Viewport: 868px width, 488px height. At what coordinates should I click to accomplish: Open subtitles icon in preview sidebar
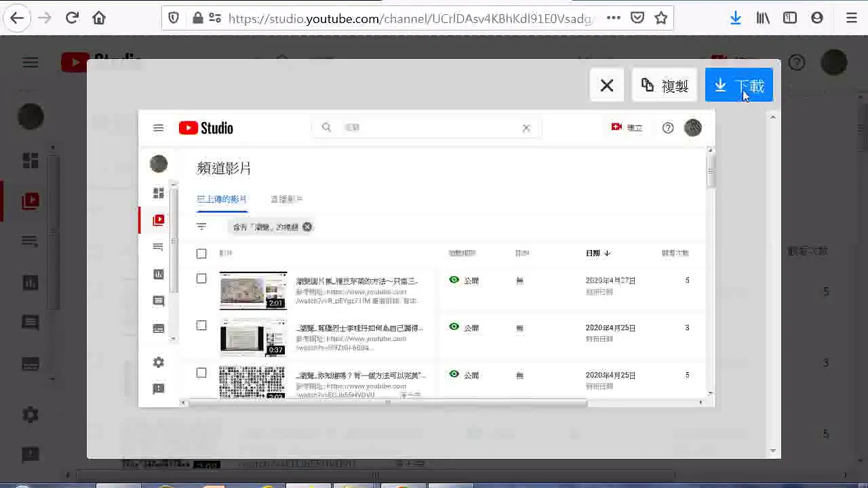tap(159, 328)
